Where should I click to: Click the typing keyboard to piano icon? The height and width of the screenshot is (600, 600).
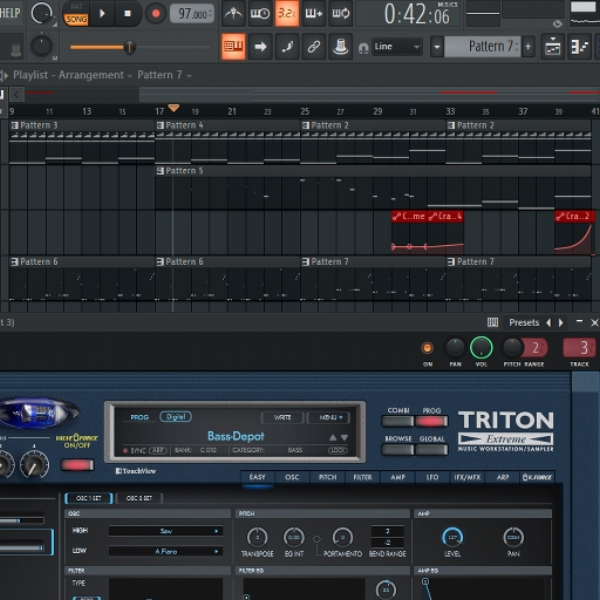pyautogui.click(x=233, y=47)
